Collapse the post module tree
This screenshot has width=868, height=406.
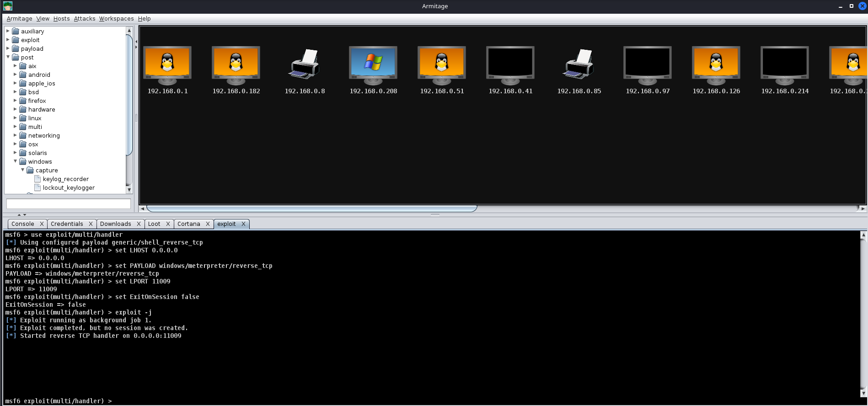coord(8,57)
